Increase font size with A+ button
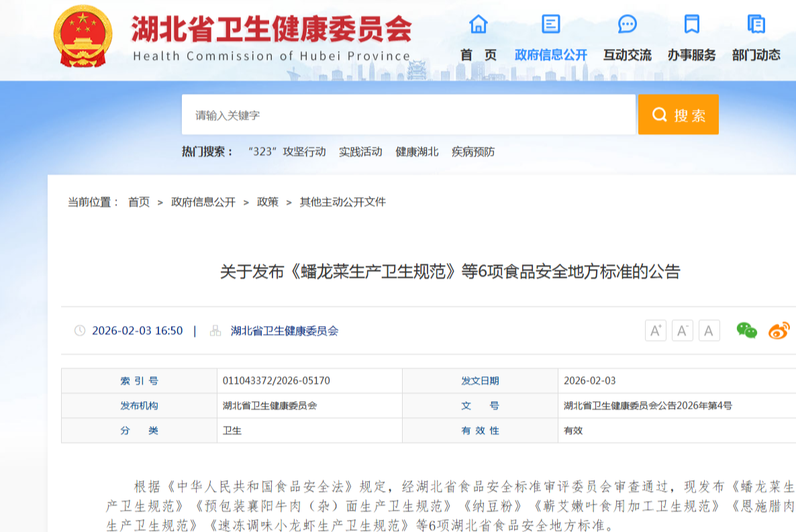This screenshot has width=796, height=532. click(x=655, y=331)
